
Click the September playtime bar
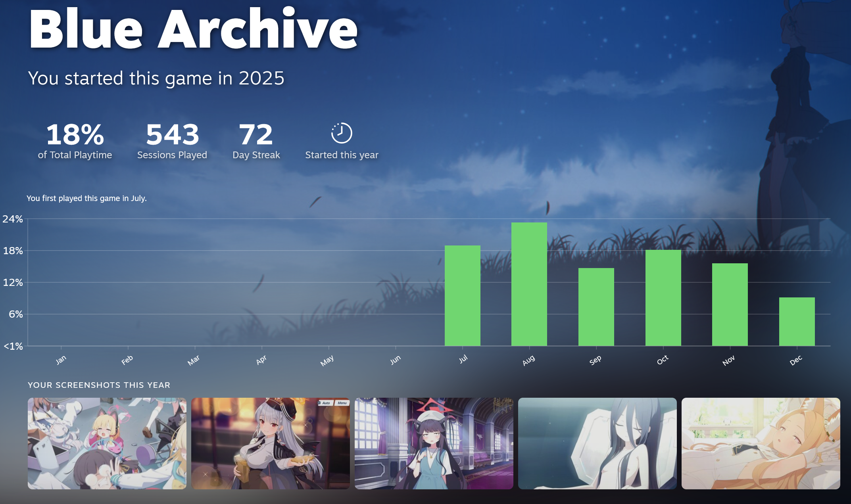coord(596,307)
